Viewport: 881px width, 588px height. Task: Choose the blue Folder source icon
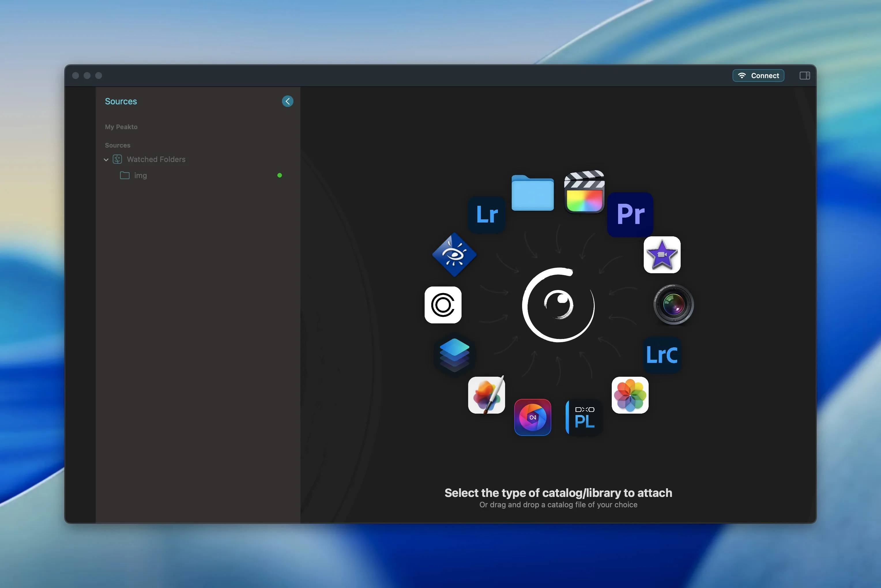click(532, 193)
